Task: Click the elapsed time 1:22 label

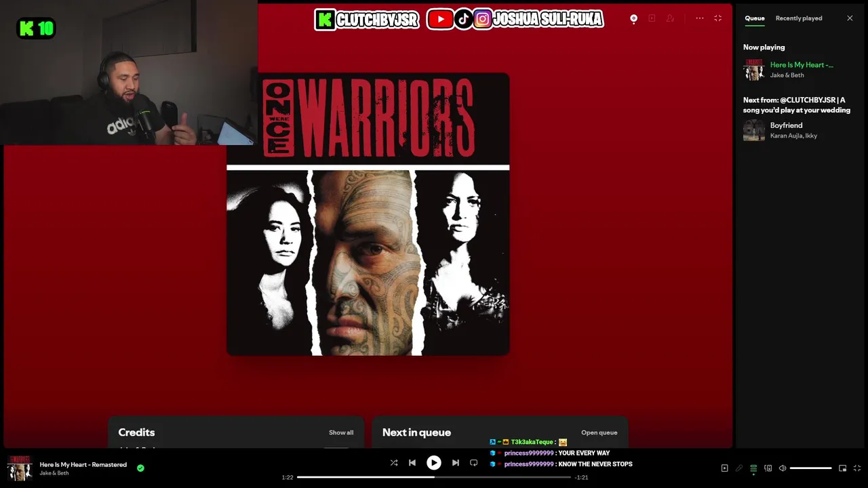Action: point(288,477)
